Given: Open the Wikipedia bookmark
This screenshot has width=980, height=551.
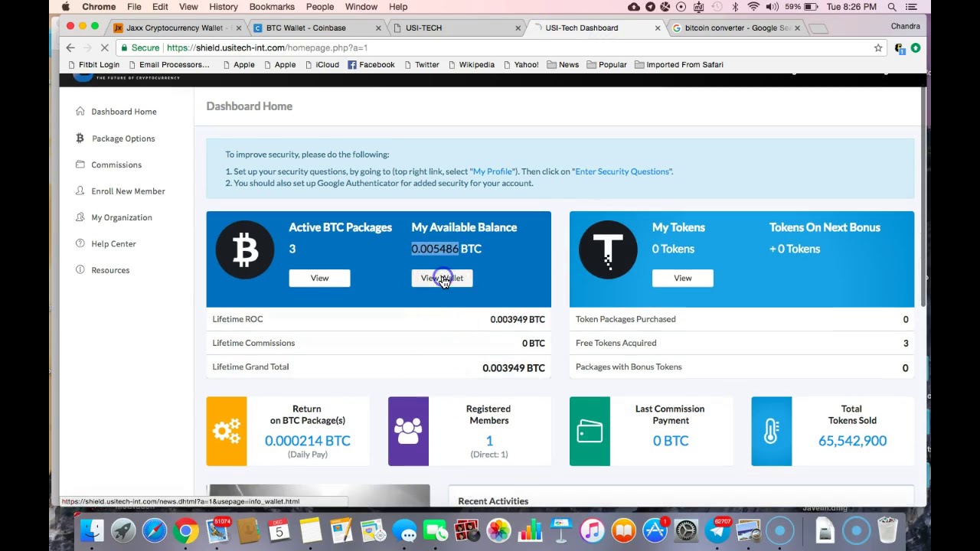Looking at the screenshot, I should (470, 65).
